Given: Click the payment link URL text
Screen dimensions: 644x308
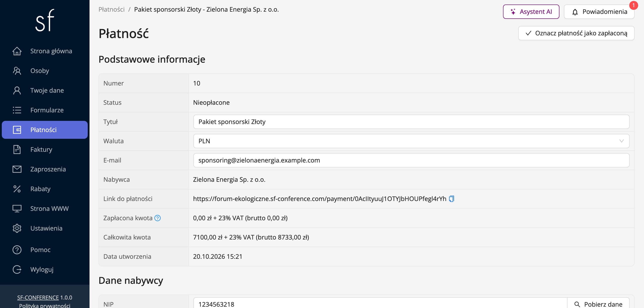Looking at the screenshot, I should tap(319, 199).
